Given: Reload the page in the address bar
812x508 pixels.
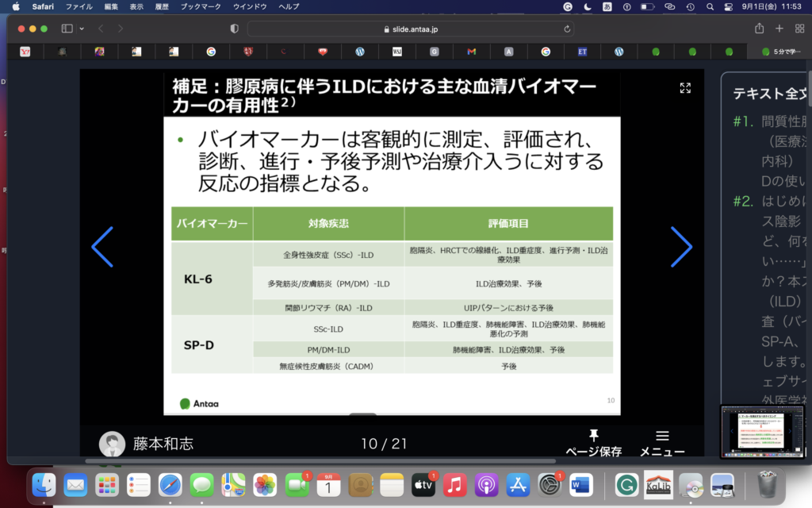Looking at the screenshot, I should coord(567,29).
